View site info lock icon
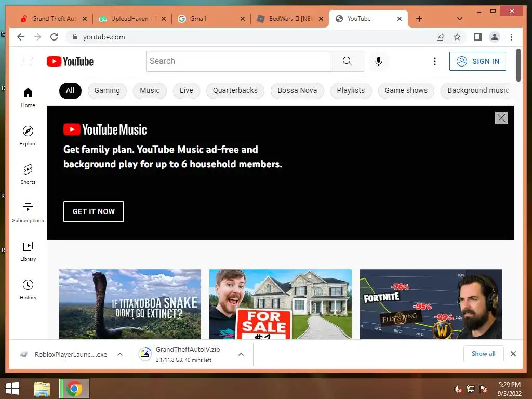The width and height of the screenshot is (532, 399). [x=75, y=37]
